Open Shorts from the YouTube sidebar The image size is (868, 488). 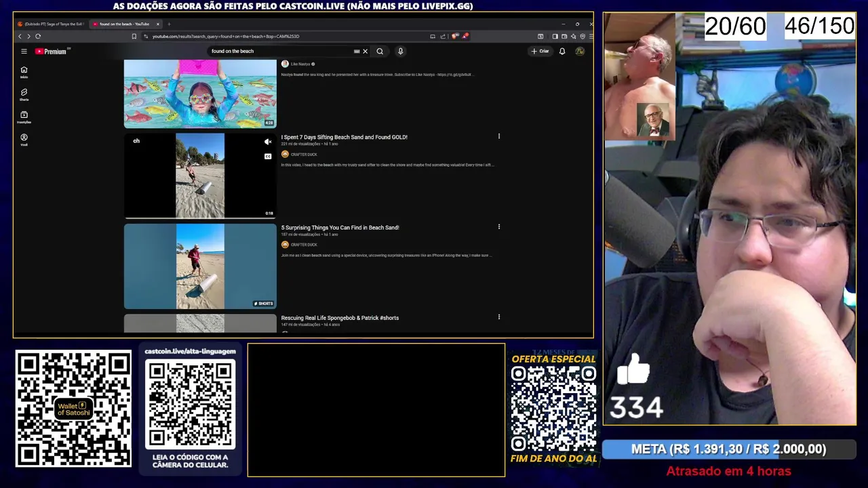[24, 94]
